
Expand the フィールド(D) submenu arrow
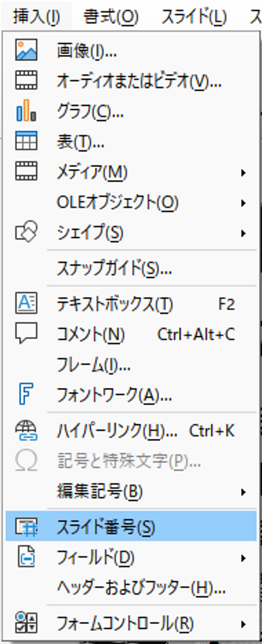pos(243,558)
